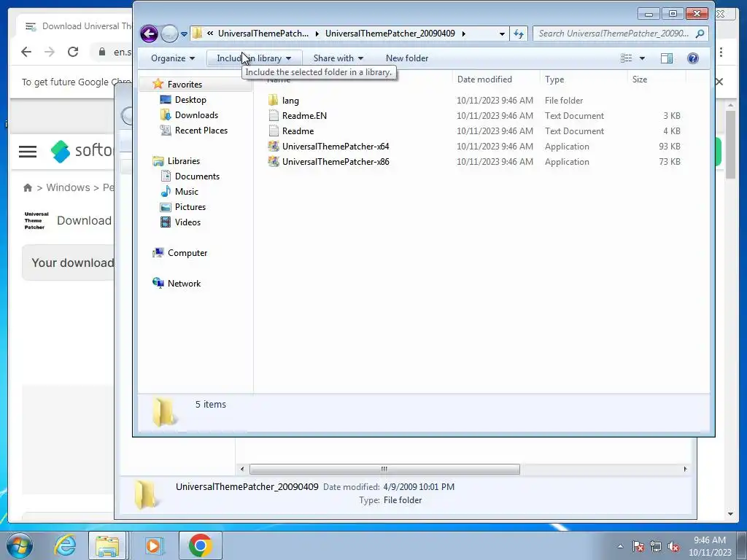Click the network status tray icon
Image resolution: width=747 pixels, height=560 pixels.
[656, 546]
